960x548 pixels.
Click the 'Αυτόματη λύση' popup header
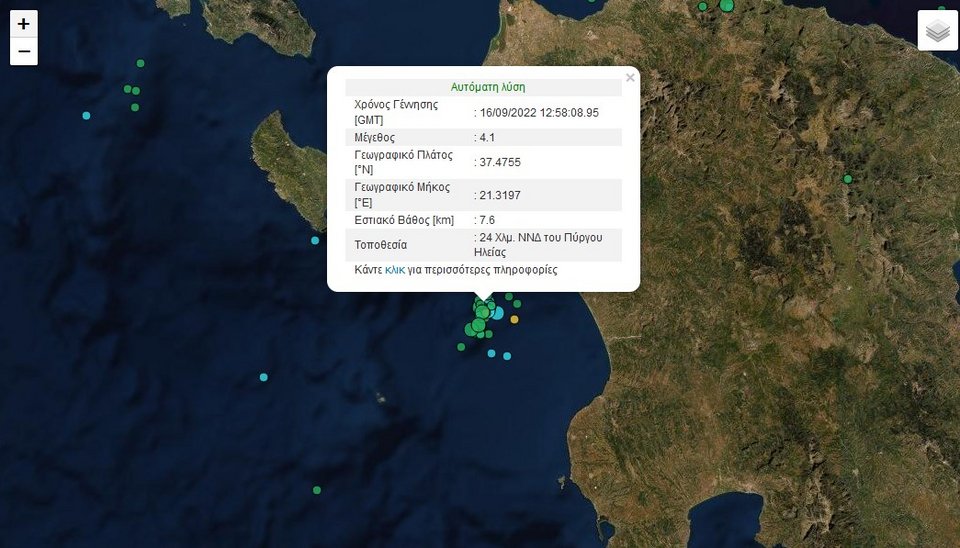(483, 87)
